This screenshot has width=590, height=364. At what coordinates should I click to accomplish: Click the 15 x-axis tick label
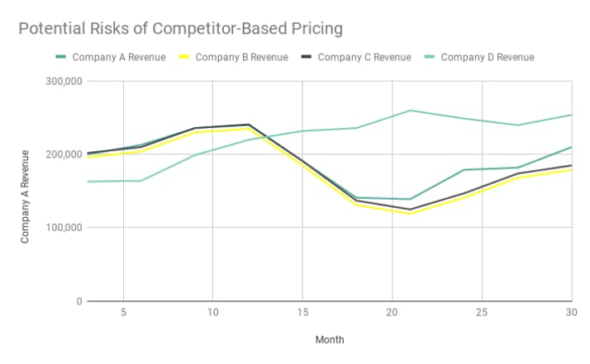(302, 314)
